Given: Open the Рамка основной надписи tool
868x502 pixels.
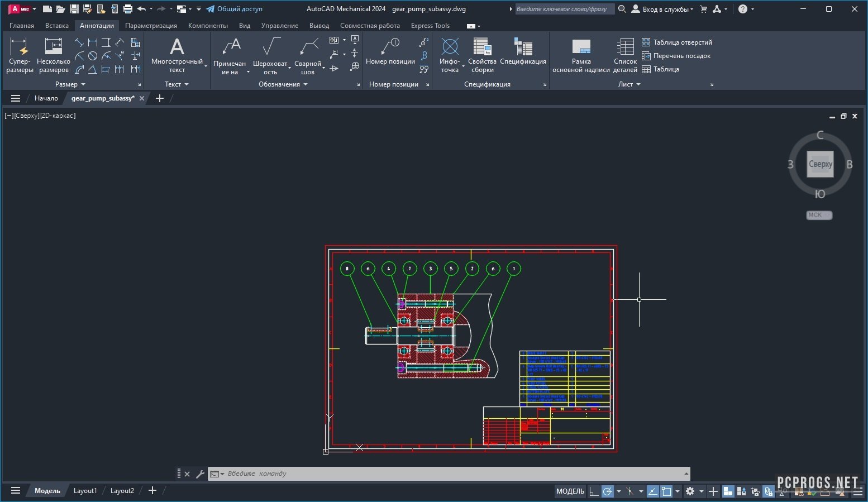Looking at the screenshot, I should [x=581, y=54].
